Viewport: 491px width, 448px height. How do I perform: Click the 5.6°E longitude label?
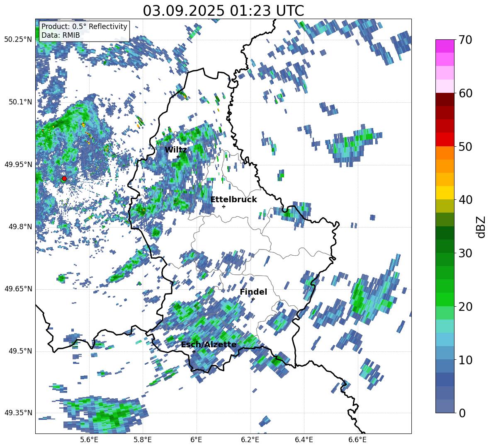(89, 440)
